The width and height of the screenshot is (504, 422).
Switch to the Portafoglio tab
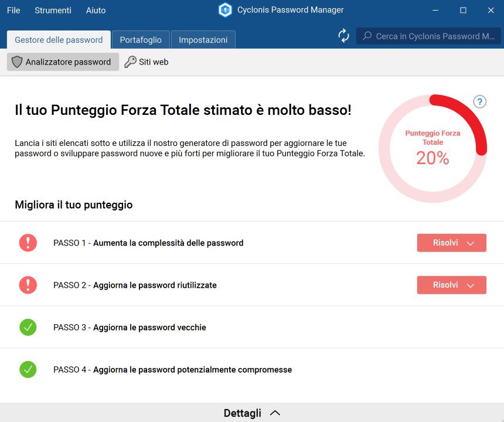[x=141, y=40]
